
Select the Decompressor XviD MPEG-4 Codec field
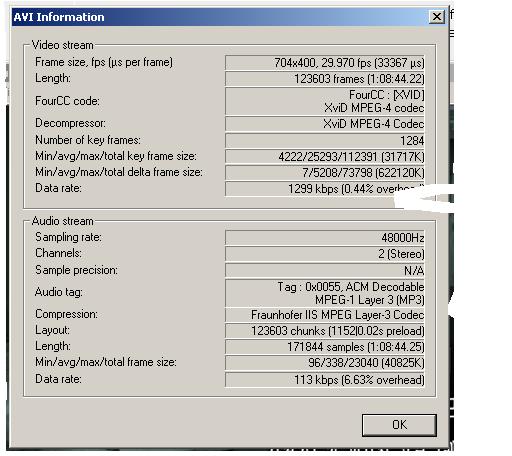(325, 124)
